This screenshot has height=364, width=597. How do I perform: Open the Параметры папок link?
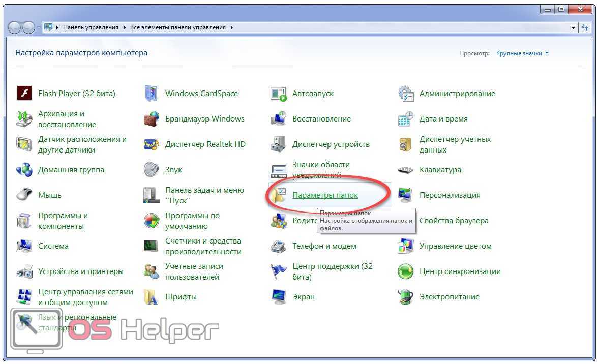[x=325, y=195]
